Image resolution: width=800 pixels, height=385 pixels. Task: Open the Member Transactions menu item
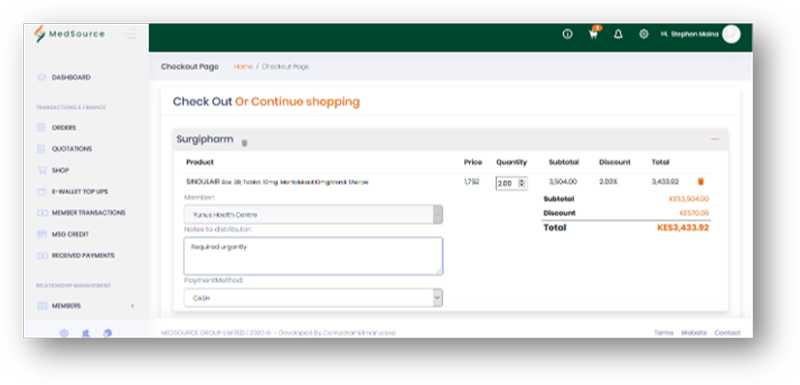(88, 213)
